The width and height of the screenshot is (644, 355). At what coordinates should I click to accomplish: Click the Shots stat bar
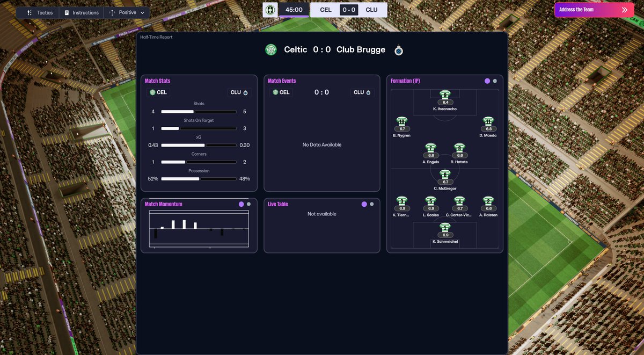(199, 112)
